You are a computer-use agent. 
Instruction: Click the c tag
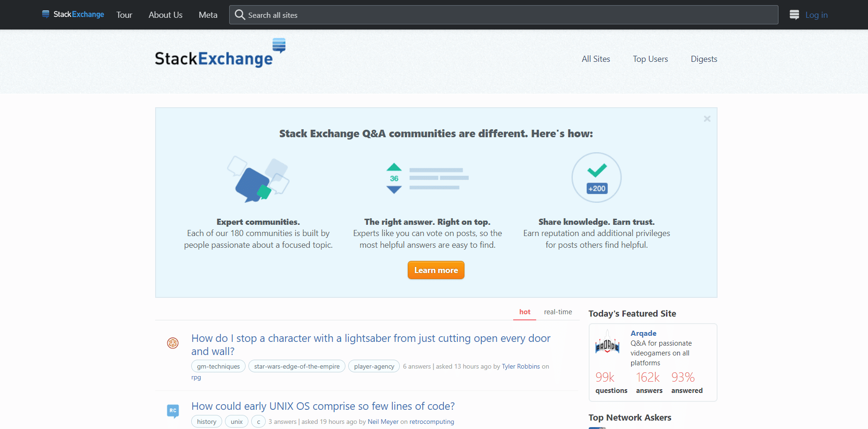(258, 422)
